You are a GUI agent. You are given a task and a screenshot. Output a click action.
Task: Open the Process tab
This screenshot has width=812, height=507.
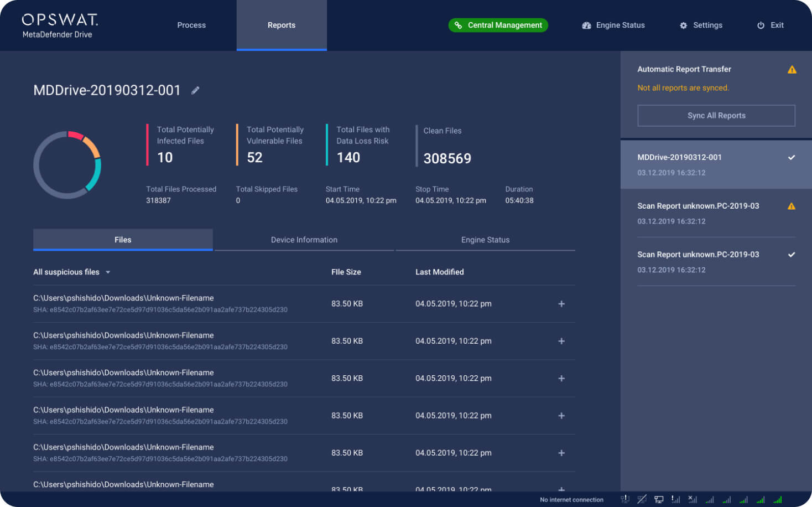191,25
